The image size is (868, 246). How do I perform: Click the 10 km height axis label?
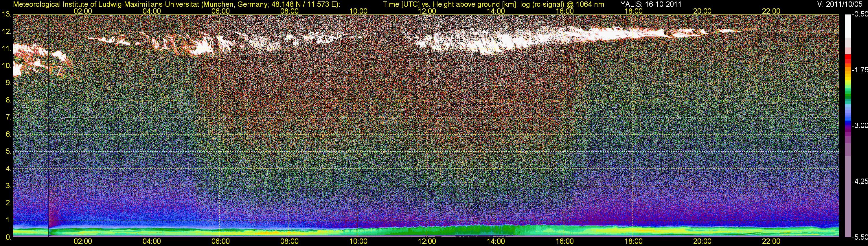tap(6, 66)
